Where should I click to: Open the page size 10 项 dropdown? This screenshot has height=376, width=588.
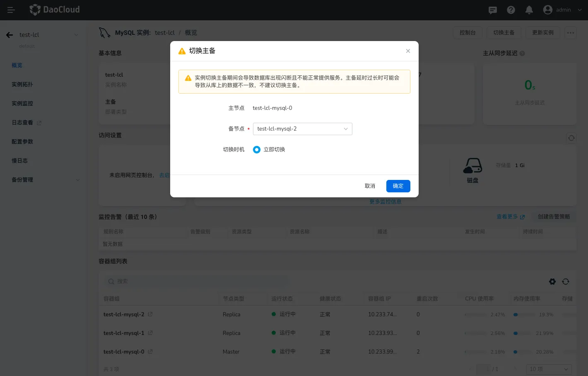(549, 369)
